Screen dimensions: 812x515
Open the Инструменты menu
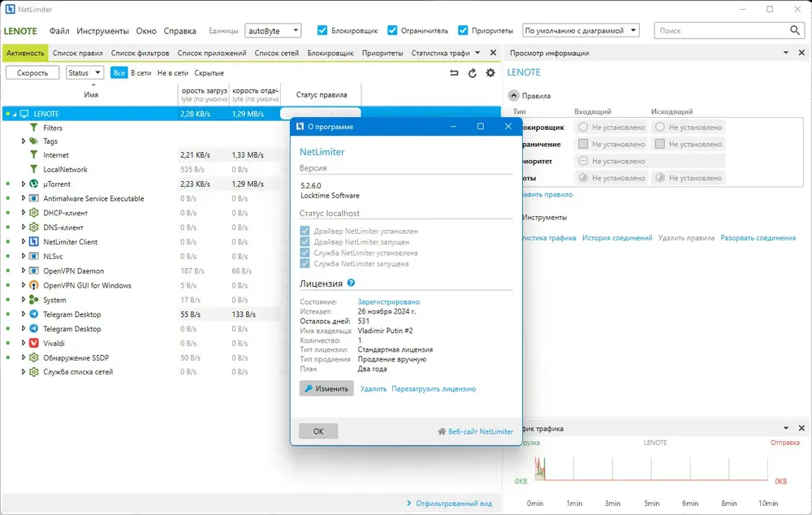[102, 31]
